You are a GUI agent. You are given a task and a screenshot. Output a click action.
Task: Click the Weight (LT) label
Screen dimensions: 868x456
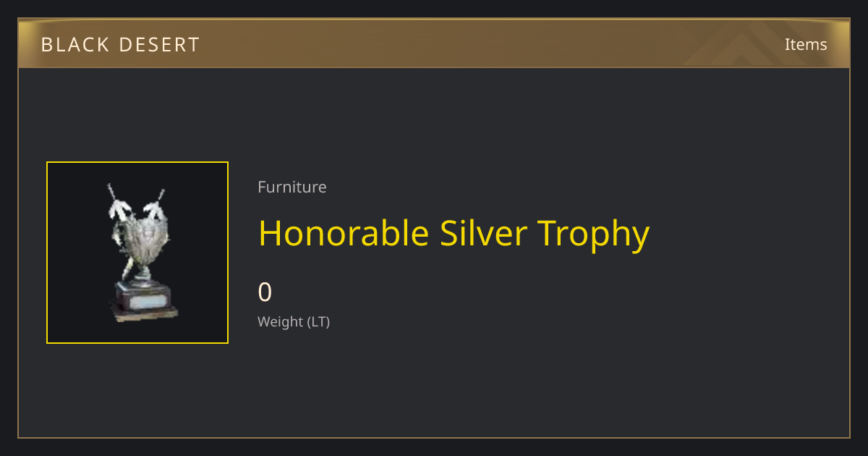[x=294, y=321]
